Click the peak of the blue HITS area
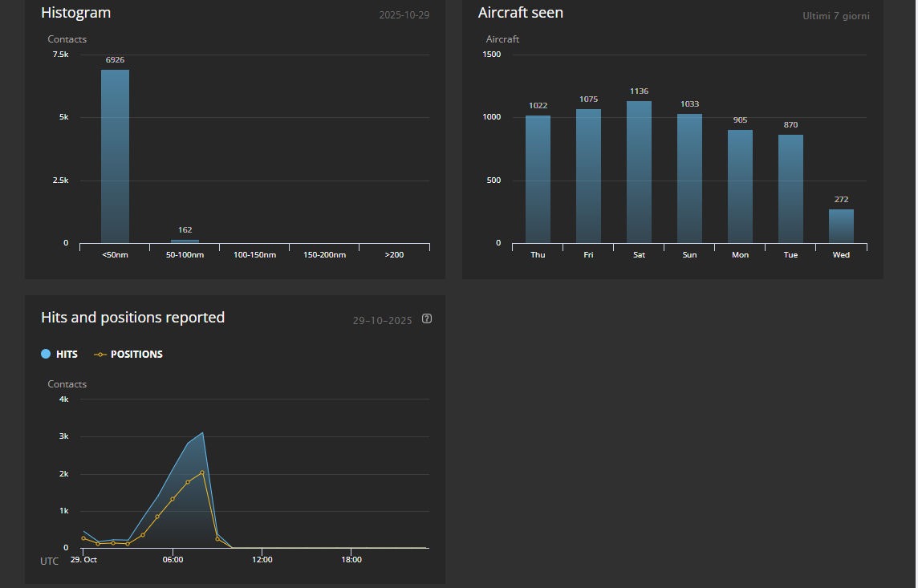 [x=203, y=433]
